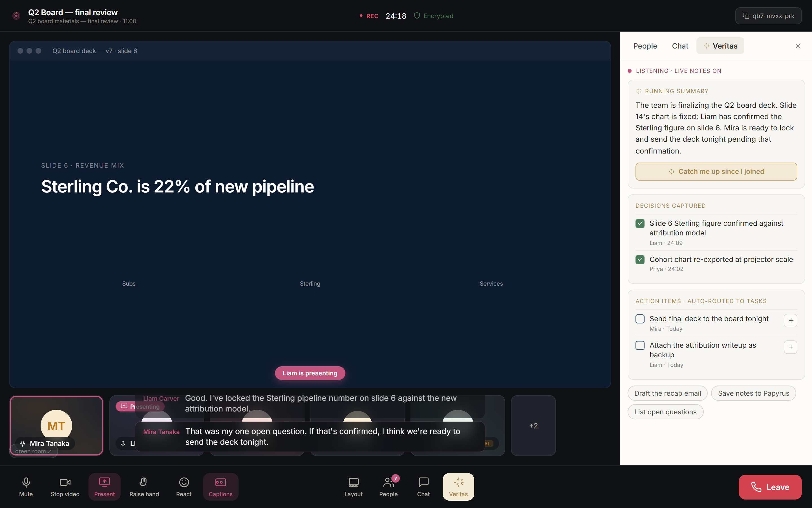Screen dimensions: 812x508
Task: Switch to the Chat tab in side panel
Action: click(x=680, y=46)
